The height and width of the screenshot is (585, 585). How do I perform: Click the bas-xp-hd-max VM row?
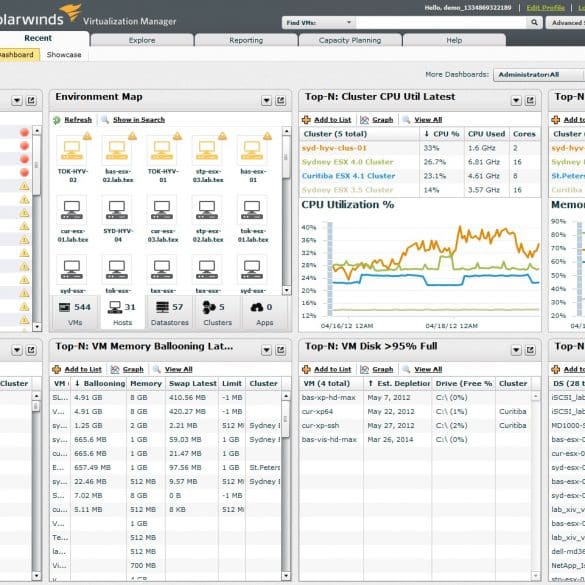tap(416, 398)
